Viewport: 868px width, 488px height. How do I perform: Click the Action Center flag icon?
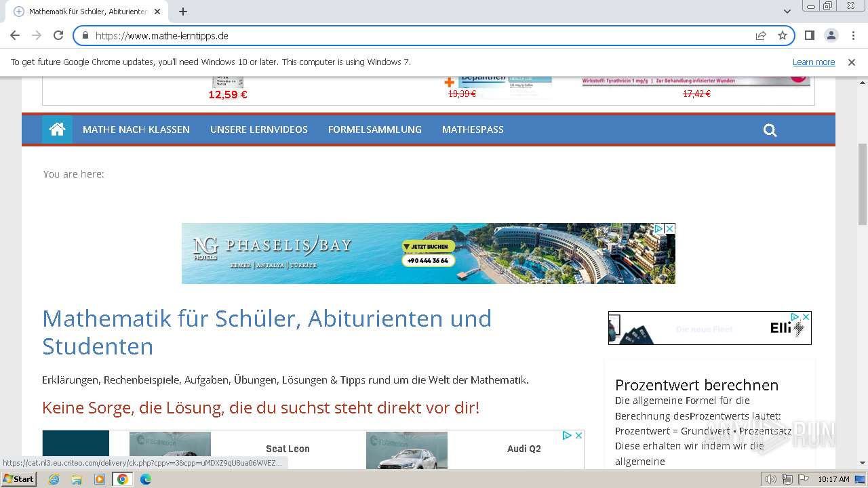click(x=802, y=479)
